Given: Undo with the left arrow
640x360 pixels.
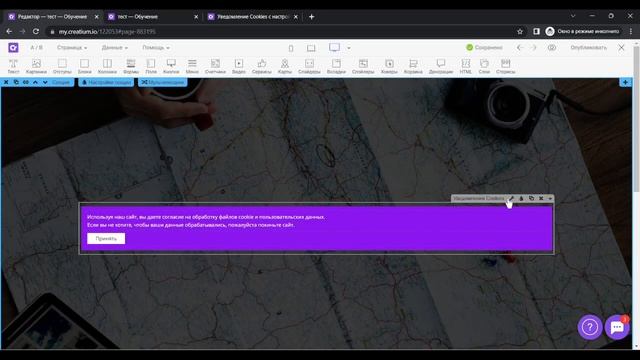Looking at the screenshot, I should pos(520,47).
